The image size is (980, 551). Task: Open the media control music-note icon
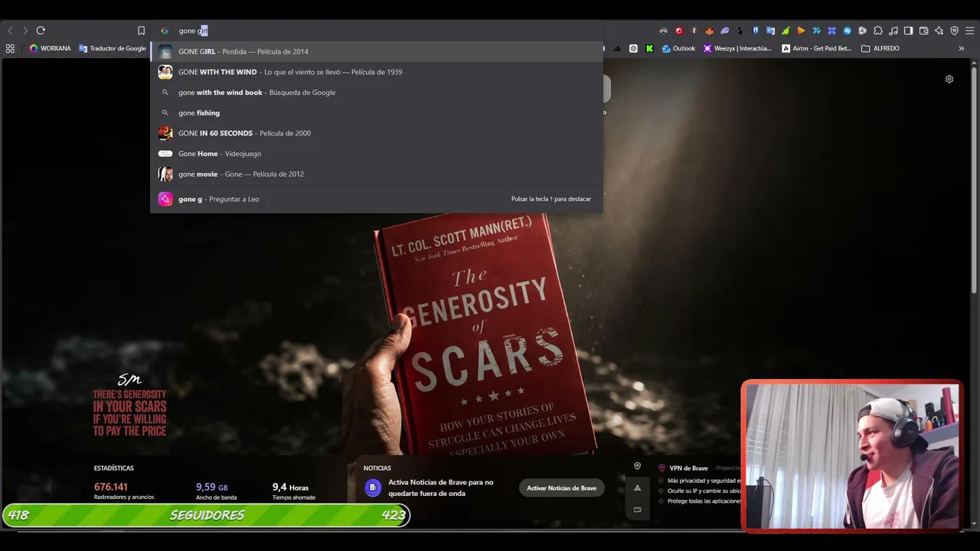coord(893,31)
